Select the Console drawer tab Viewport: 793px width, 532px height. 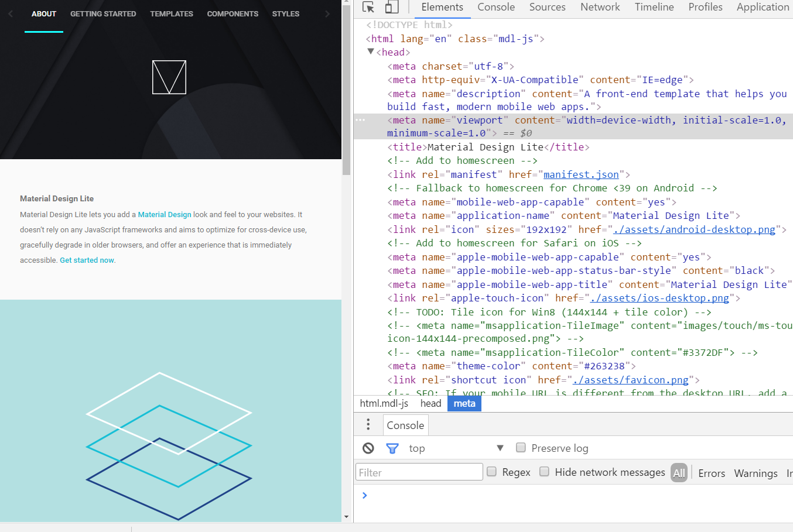point(405,425)
